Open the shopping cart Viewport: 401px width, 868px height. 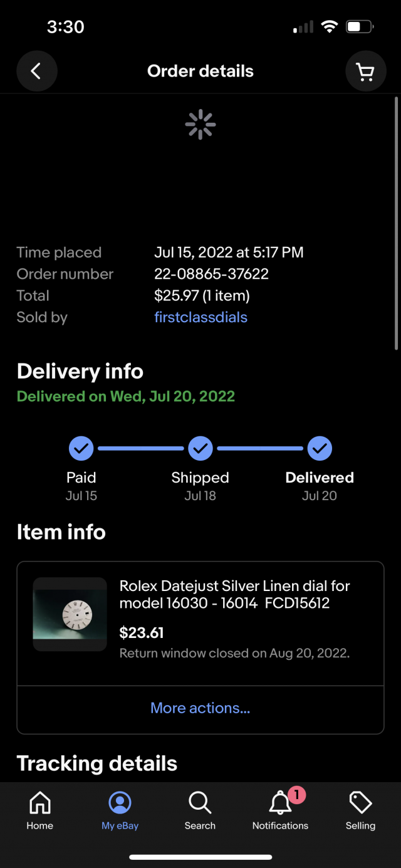[x=365, y=71]
